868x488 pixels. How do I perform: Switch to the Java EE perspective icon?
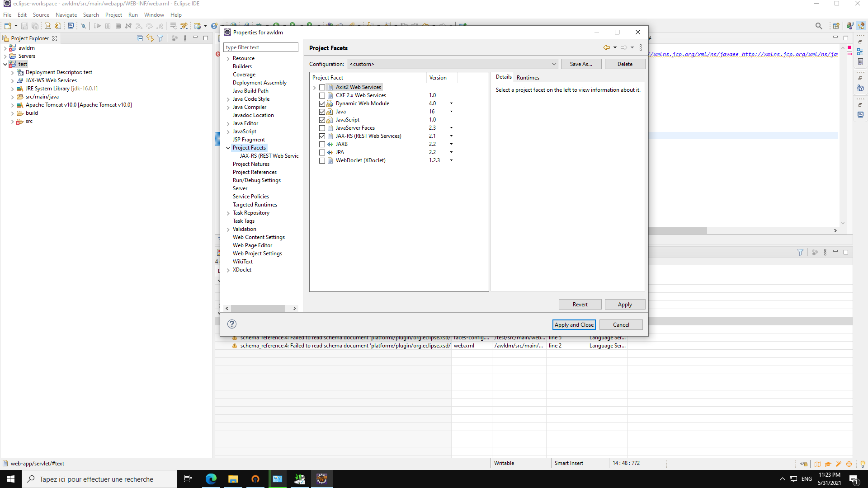861,26
